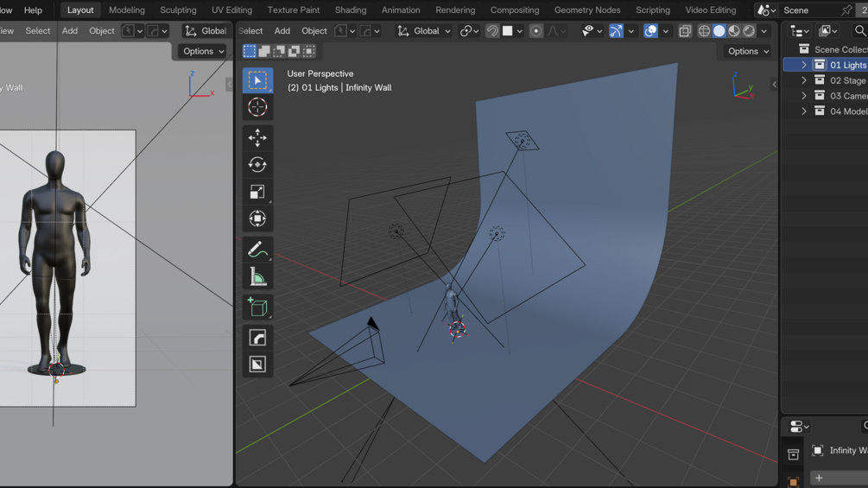Viewport: 868px width, 488px height.
Task: Click the Scene name field
Action: (810, 10)
